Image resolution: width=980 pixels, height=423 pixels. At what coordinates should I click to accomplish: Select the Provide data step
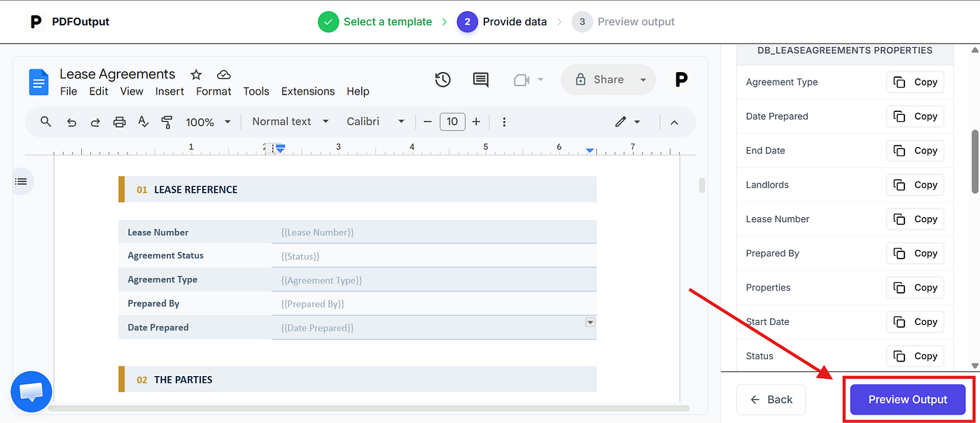coord(502,22)
